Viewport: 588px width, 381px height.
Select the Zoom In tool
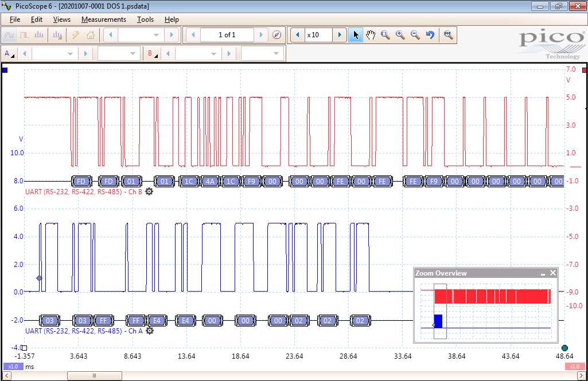click(x=400, y=35)
